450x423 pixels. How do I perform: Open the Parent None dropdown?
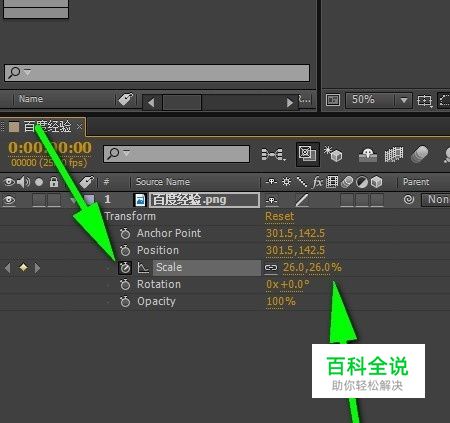(436, 200)
